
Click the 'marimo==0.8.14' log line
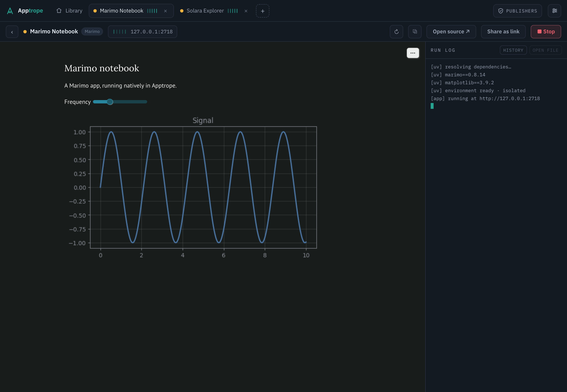tap(458, 75)
